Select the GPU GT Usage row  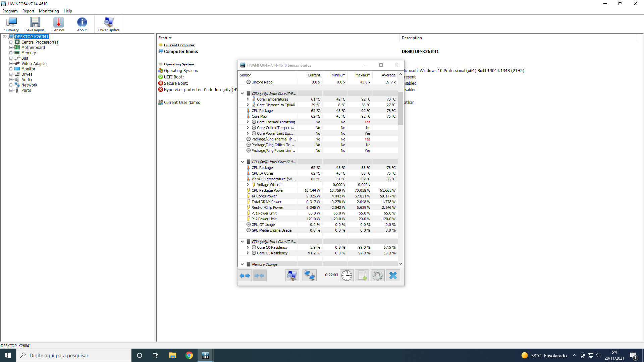pyautogui.click(x=318, y=225)
